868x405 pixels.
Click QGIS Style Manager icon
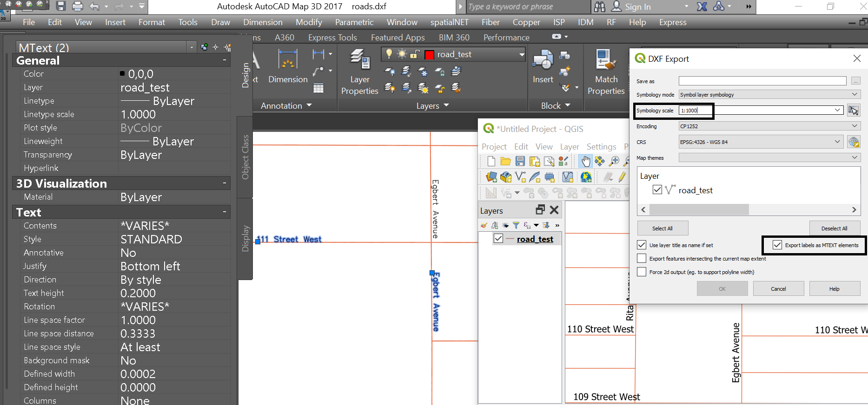coord(563,161)
